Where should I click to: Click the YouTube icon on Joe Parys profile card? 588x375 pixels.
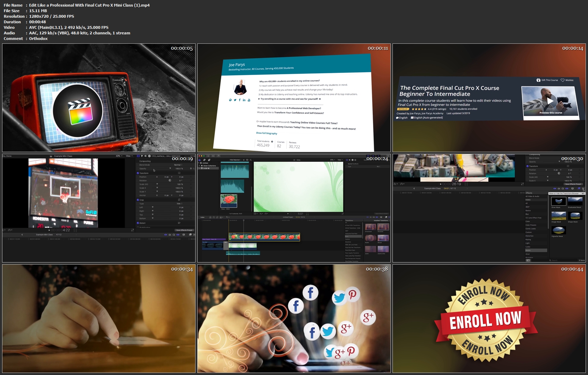(x=249, y=100)
